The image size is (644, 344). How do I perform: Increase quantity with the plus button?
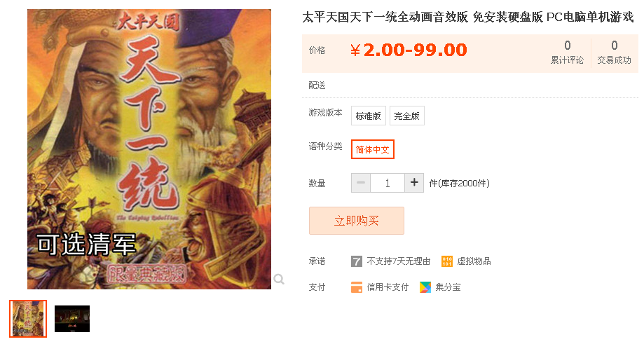point(414,183)
